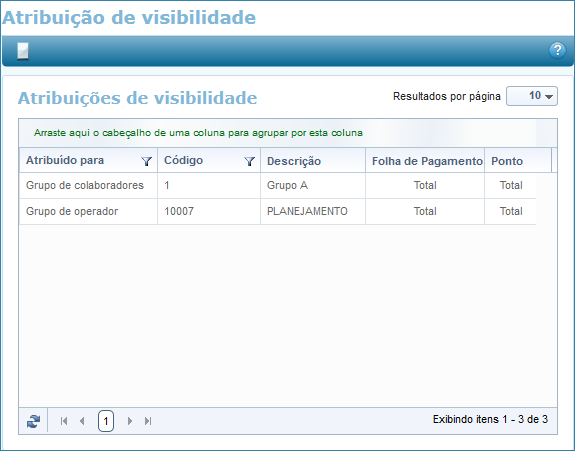Sort by Código header text
Image resolution: width=575 pixels, height=451 pixels.
click(x=183, y=160)
